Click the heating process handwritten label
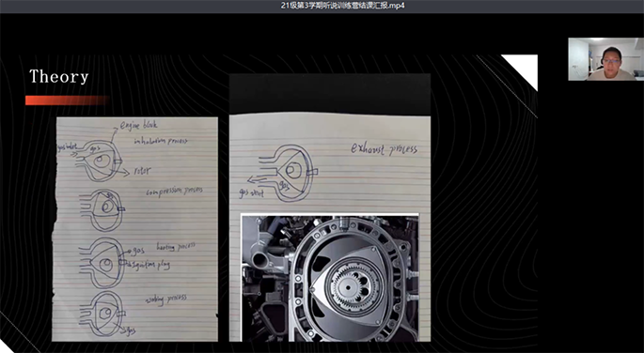644x353 pixels. click(176, 246)
